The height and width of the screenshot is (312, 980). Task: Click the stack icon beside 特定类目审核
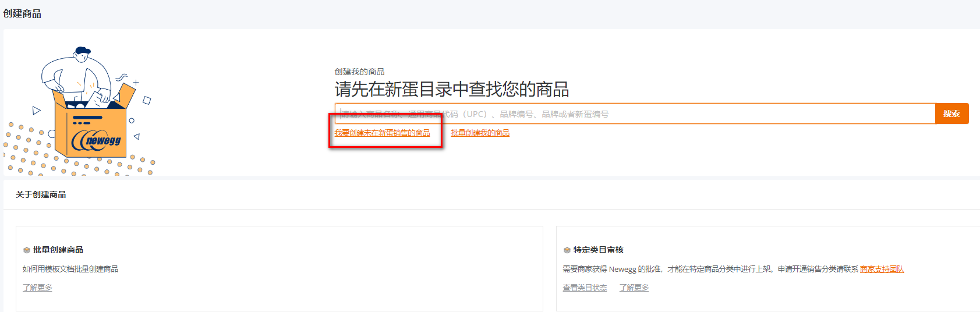pyautogui.click(x=567, y=250)
